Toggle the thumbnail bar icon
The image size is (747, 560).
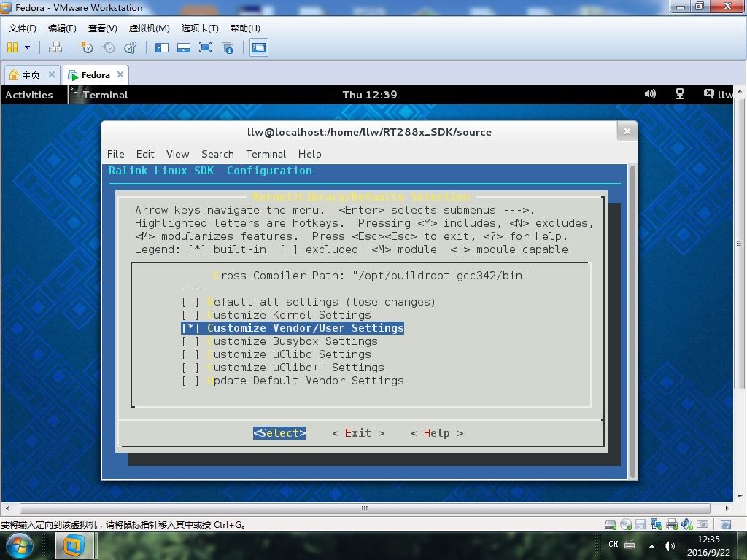183,47
